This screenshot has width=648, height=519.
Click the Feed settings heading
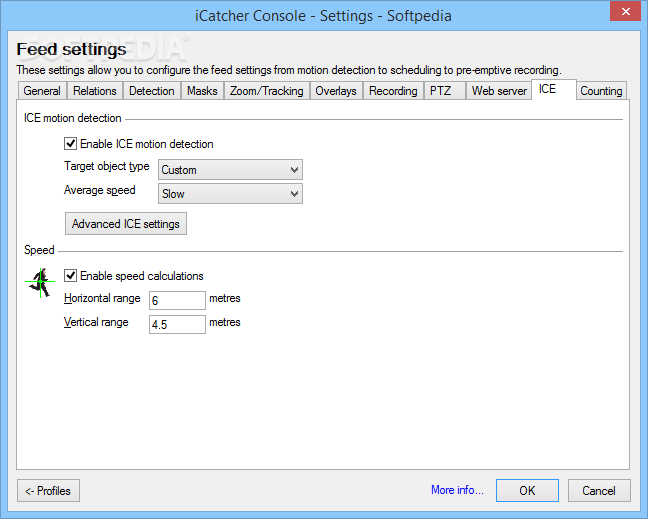pyautogui.click(x=71, y=50)
